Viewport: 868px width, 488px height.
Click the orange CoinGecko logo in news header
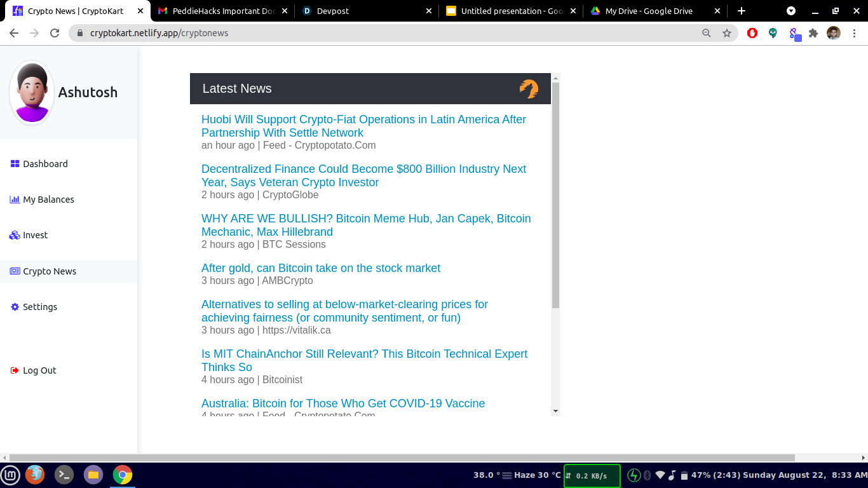(529, 89)
